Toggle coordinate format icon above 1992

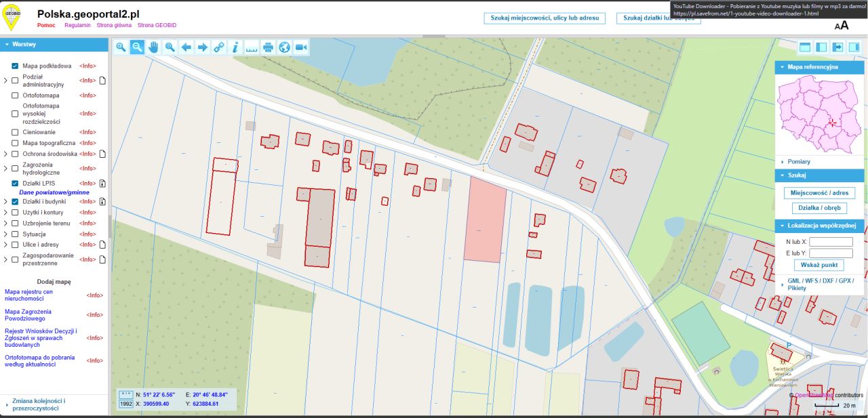click(x=126, y=394)
